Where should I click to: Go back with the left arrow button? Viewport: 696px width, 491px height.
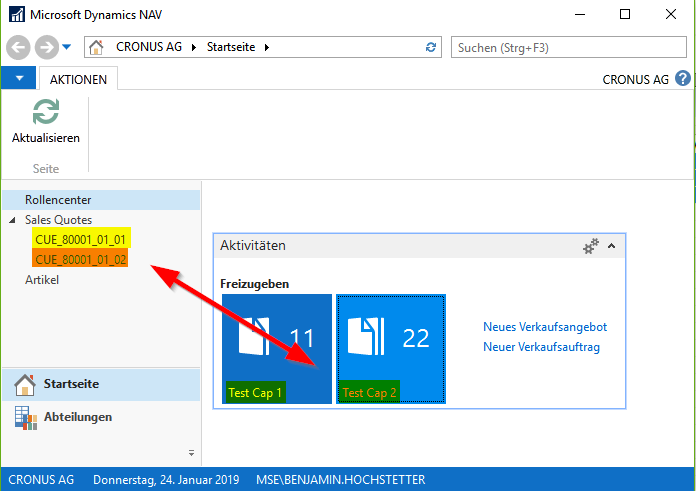18,47
